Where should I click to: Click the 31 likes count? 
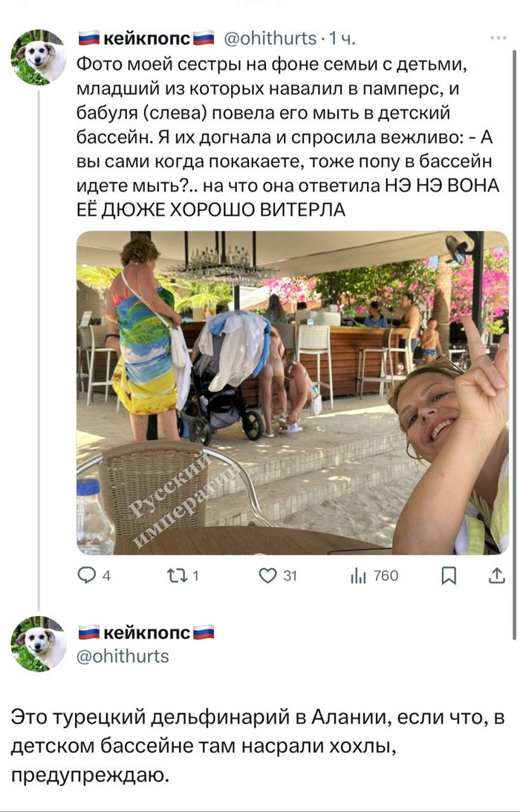[x=290, y=576]
